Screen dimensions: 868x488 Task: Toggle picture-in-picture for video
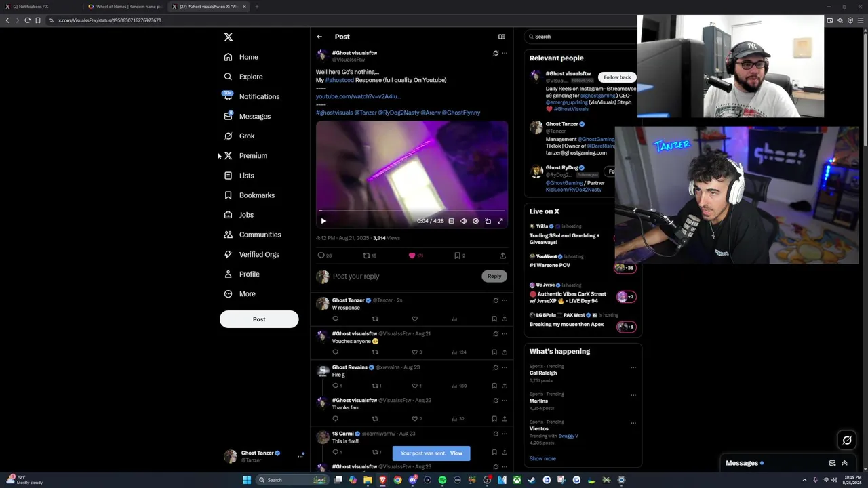(488, 221)
